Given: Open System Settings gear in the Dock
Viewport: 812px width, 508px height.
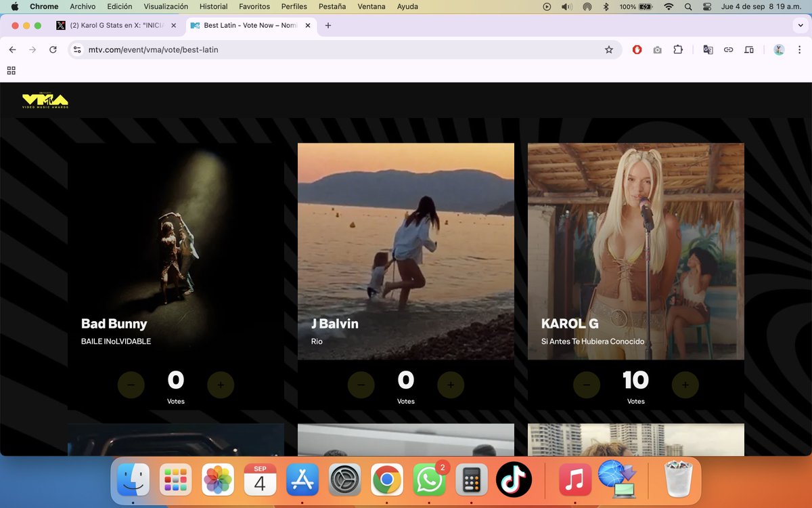Looking at the screenshot, I should point(344,480).
